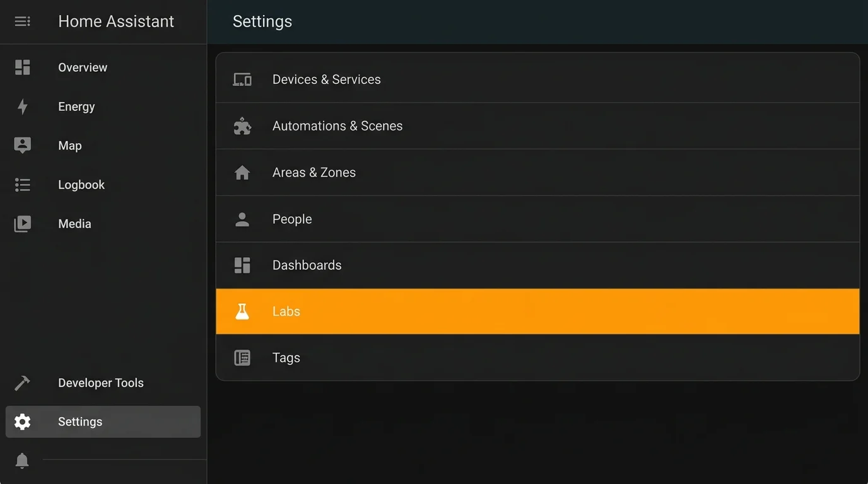Click the Automations & Scenes puzzle-piece icon
Image resolution: width=868 pixels, height=484 pixels.
242,125
